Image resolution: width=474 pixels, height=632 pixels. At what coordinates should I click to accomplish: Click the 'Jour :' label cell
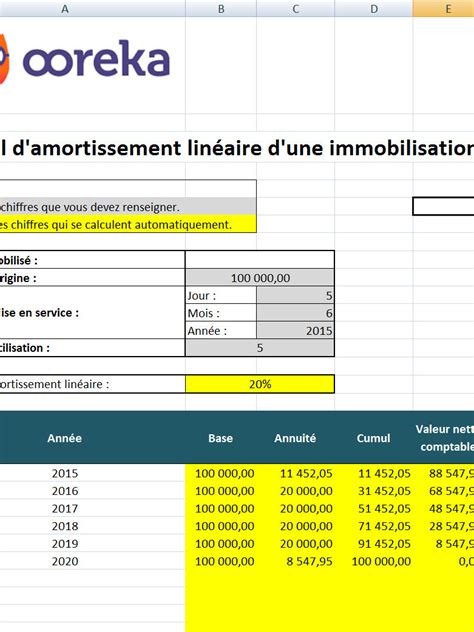(x=221, y=295)
